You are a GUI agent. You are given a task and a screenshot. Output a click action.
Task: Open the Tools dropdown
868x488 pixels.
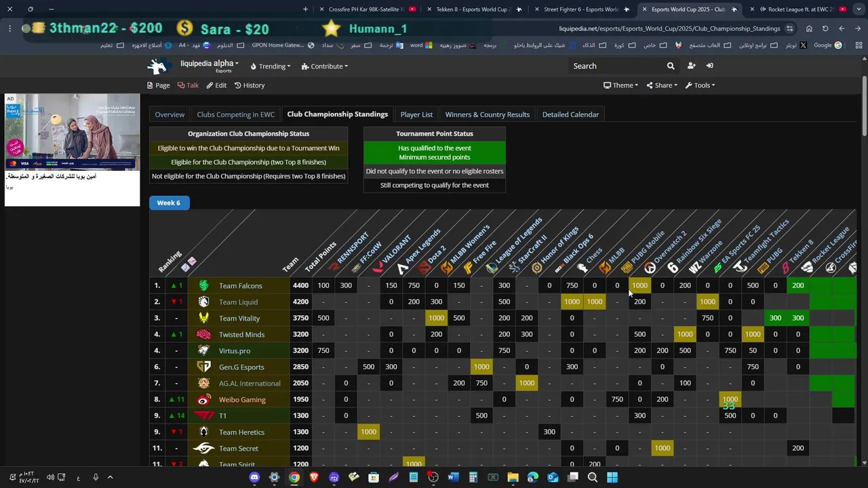click(x=701, y=85)
